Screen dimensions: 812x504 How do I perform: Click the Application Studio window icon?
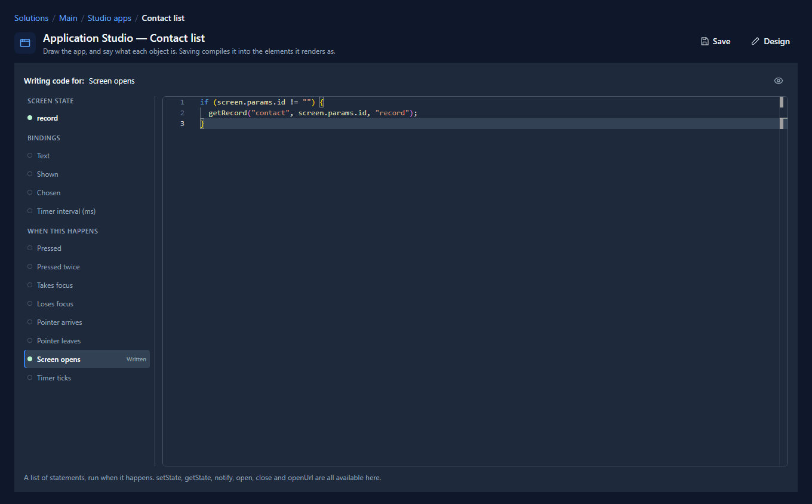[x=25, y=43]
